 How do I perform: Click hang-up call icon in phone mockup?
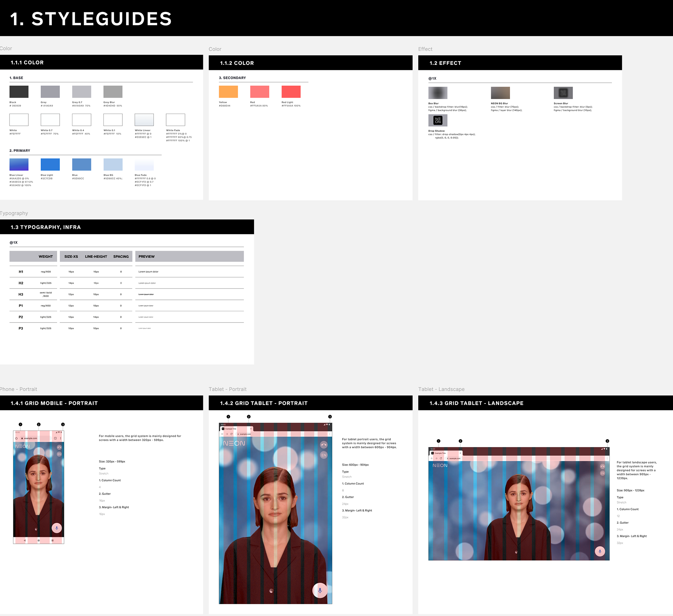click(59, 447)
